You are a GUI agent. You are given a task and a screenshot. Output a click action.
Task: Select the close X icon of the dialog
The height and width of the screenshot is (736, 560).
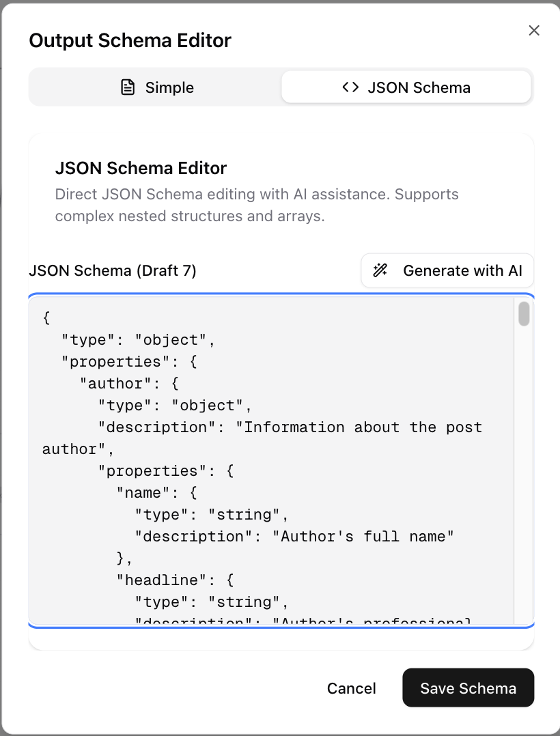pos(533,30)
